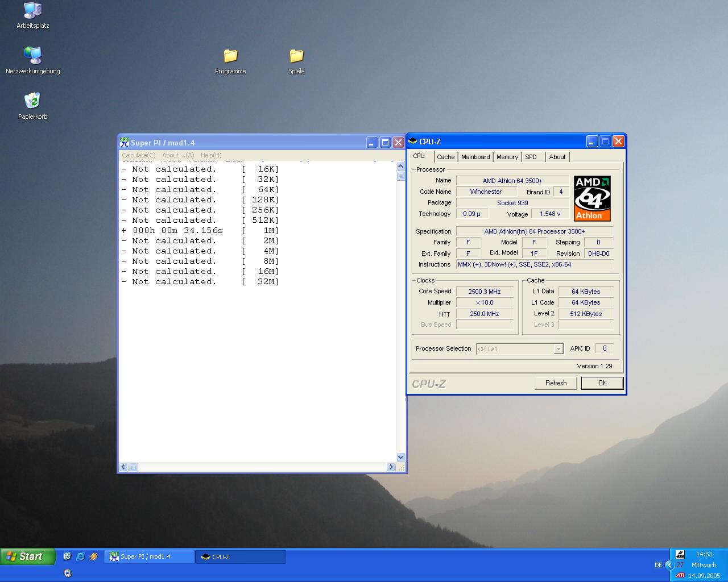728x582 pixels.
Task: Click the DE language indicator
Action: tap(658, 565)
